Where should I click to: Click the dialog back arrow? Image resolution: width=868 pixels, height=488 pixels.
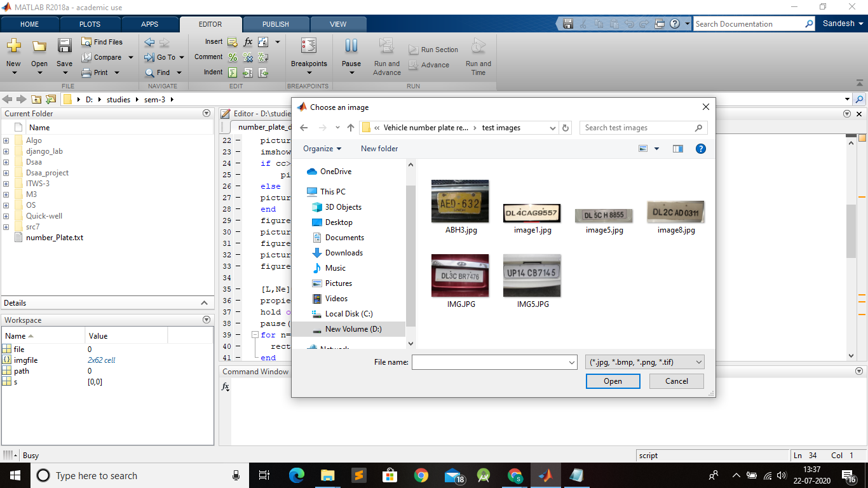pos(304,128)
